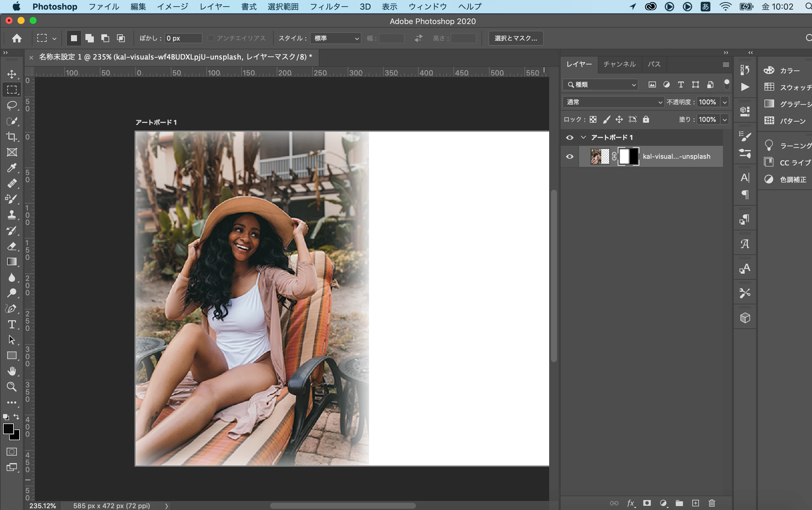Toggle visibility of アートボード 1 group
812x510 pixels.
[570, 137]
